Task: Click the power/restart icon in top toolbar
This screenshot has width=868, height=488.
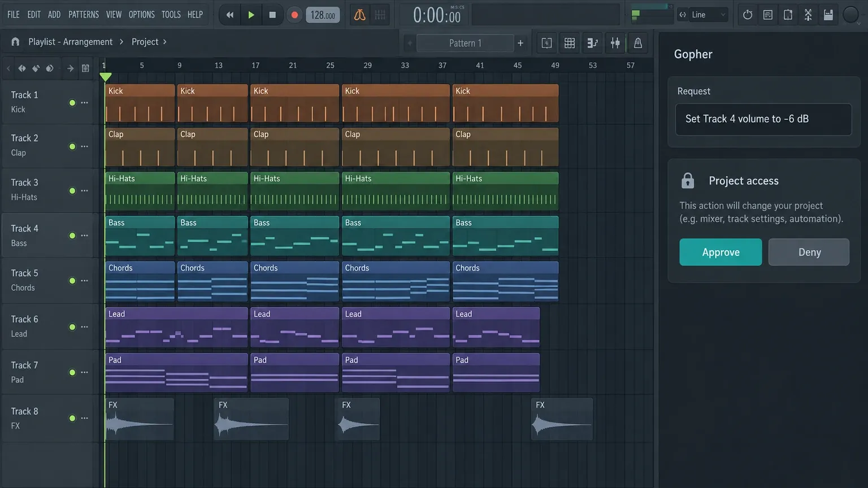Action: click(x=748, y=15)
